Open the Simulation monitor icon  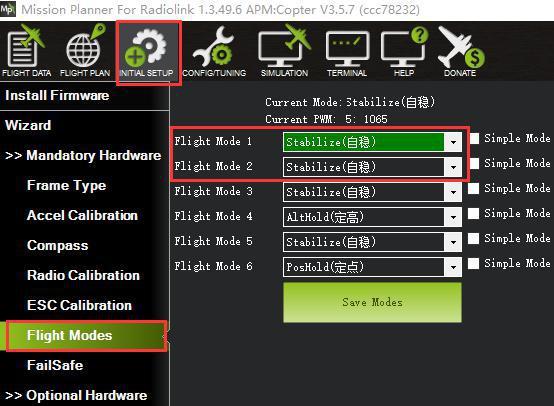point(284,51)
